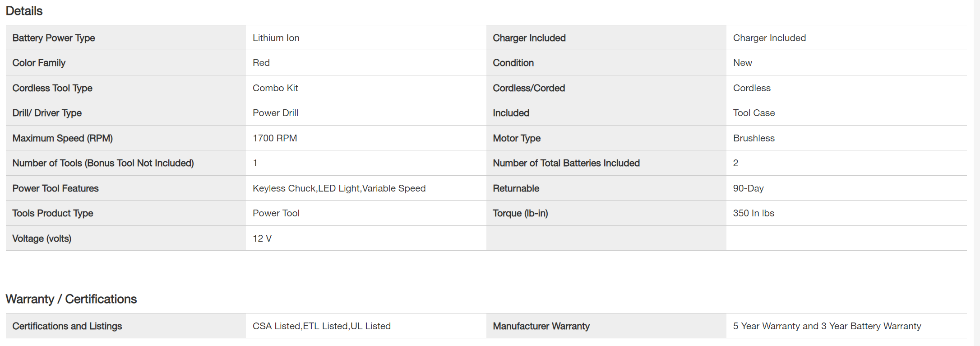Image resolution: width=980 pixels, height=346 pixels.
Task: Select Number of Total Batteries Included label
Action: click(566, 163)
